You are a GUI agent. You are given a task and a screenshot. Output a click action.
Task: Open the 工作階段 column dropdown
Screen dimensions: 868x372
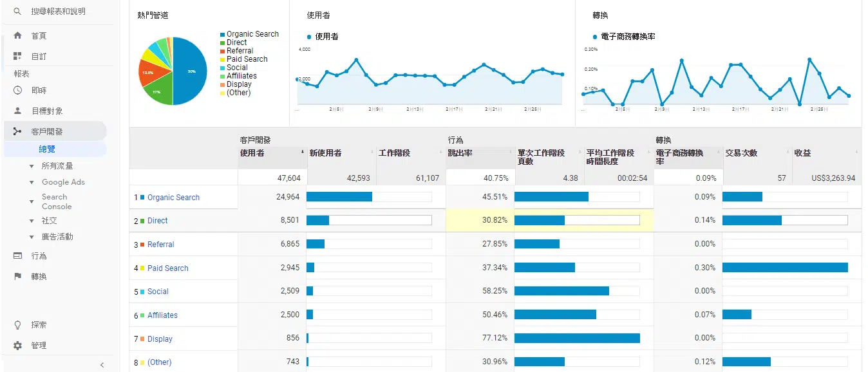(442, 153)
